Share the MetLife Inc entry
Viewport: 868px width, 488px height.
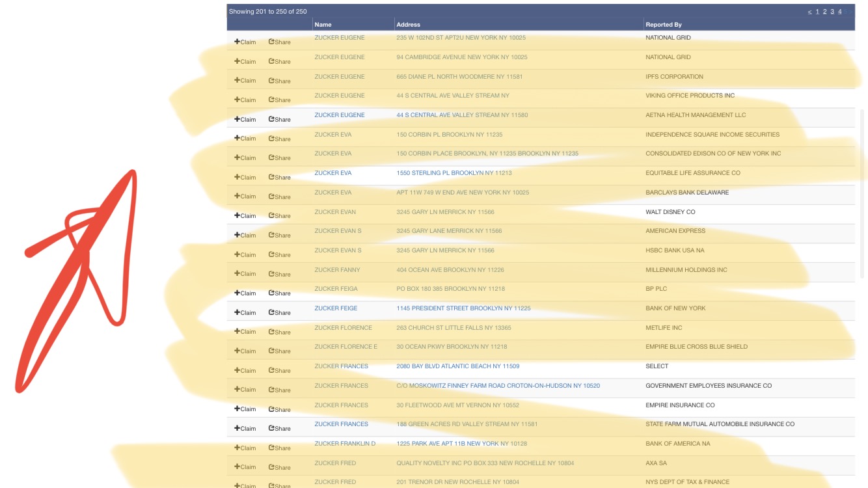tap(280, 332)
